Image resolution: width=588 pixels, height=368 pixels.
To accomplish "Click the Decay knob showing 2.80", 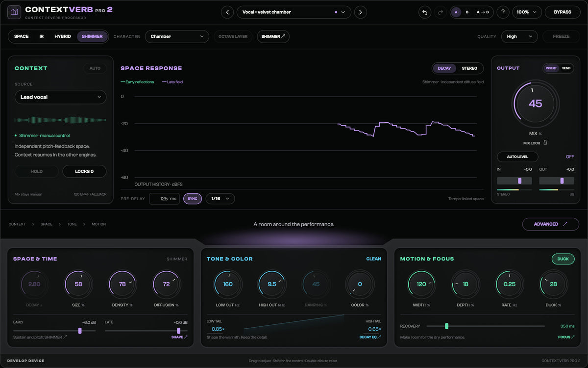I will click(34, 284).
